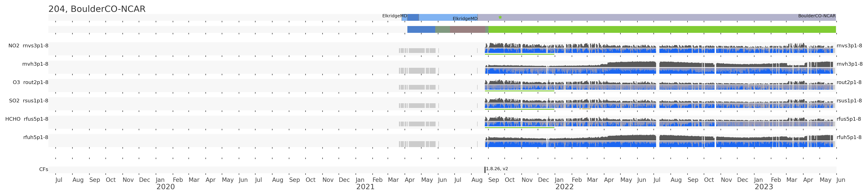868x196 pixels.
Task: Click the CFs row label
Action: pos(43,169)
